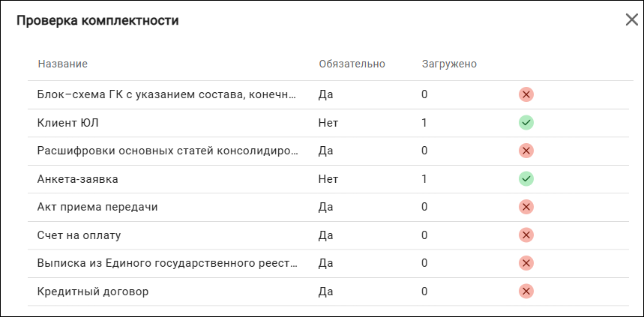
Task: Click red cross status for Расшифровки основных статей
Action: [526, 151]
